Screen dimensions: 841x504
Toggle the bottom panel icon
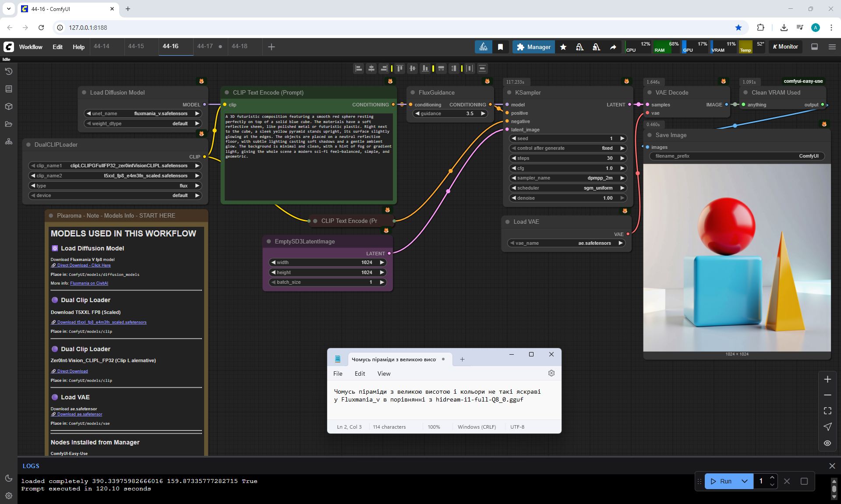click(x=814, y=47)
